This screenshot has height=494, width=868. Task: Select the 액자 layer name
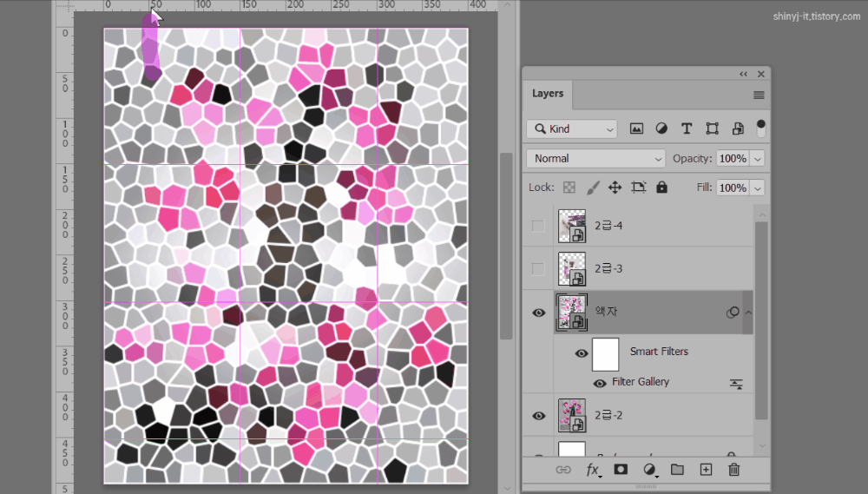pos(606,311)
